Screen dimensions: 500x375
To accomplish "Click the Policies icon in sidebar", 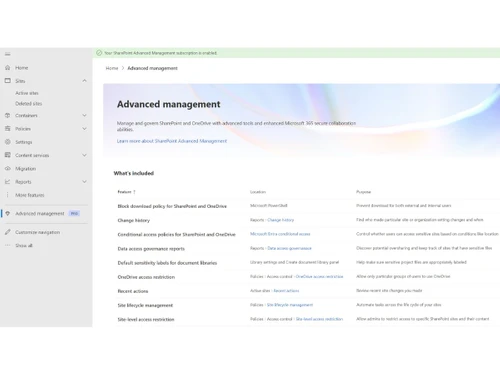I will [8, 129].
